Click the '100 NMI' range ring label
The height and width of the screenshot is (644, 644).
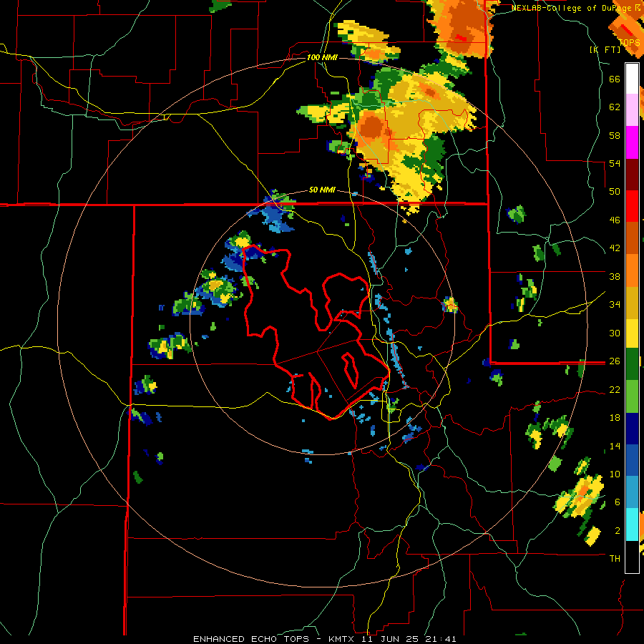pos(322,57)
